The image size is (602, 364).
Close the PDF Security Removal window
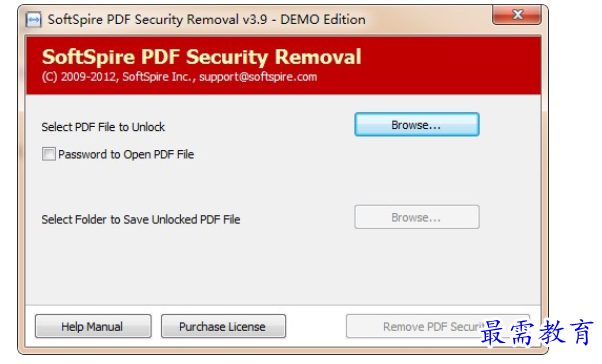[x=517, y=15]
